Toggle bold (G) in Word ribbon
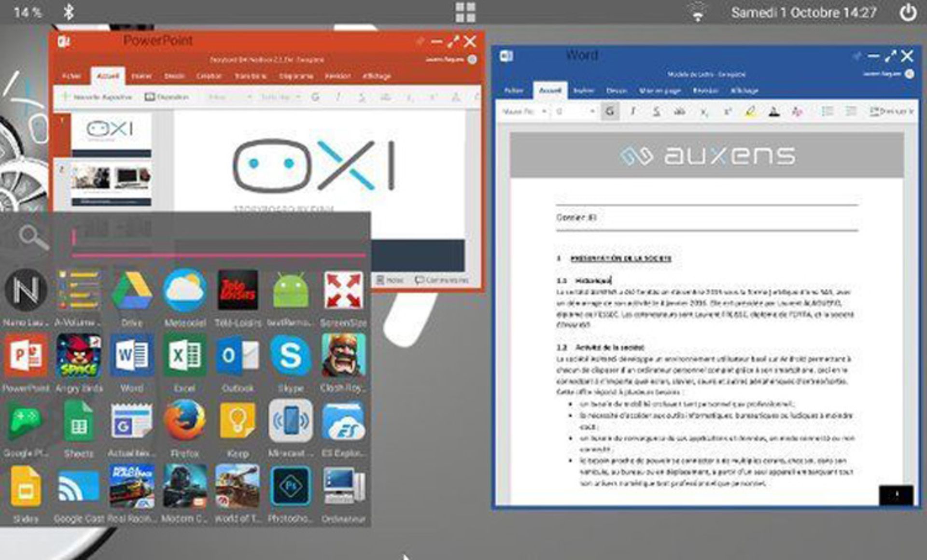Screen dimensions: 927x560 click(609, 112)
